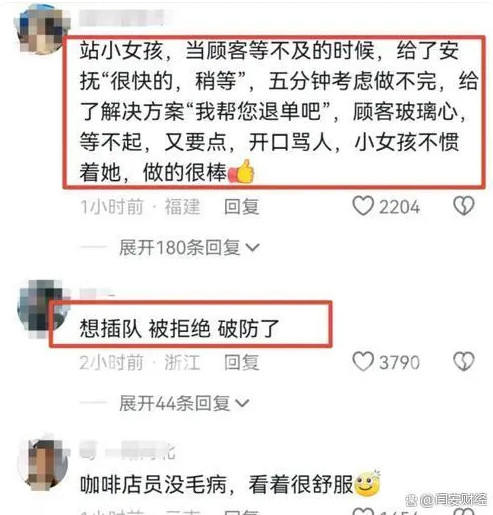Tap the broken heart on the last comment
Screen dimensions: 493x515
point(464,512)
